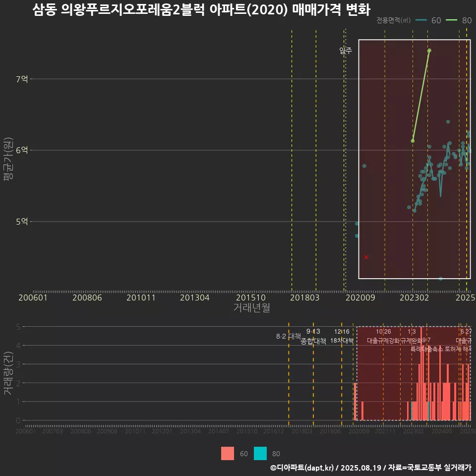Click the 12·16 18차대책 policy annotation
This screenshot has width=476, height=476.
[x=342, y=336]
